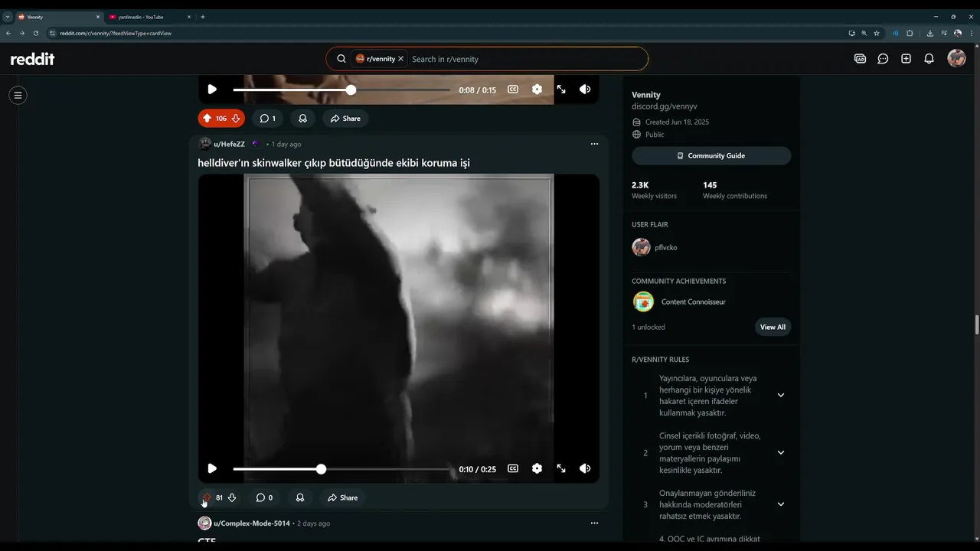980x551 pixels.
Task: Downvote the helldiver post with 81 votes
Action: [232, 497]
